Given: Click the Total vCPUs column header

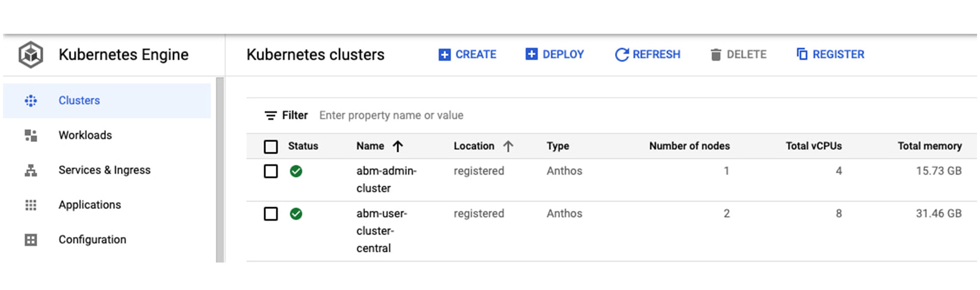Looking at the screenshot, I should (x=814, y=146).
